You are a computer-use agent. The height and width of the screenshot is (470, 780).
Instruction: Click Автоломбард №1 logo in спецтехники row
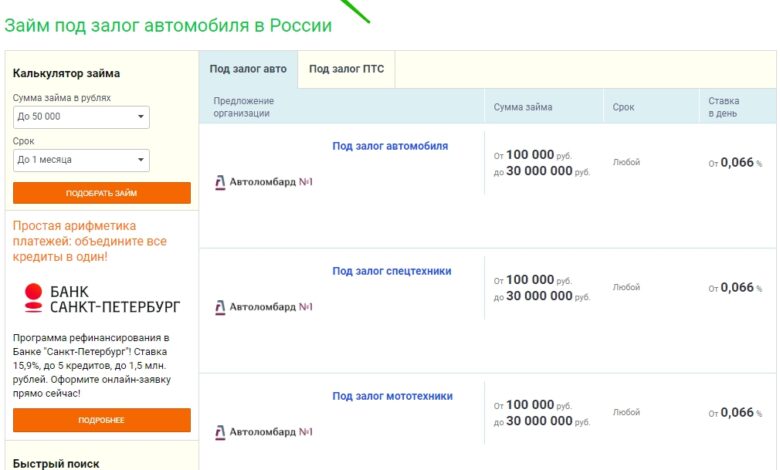click(x=264, y=307)
